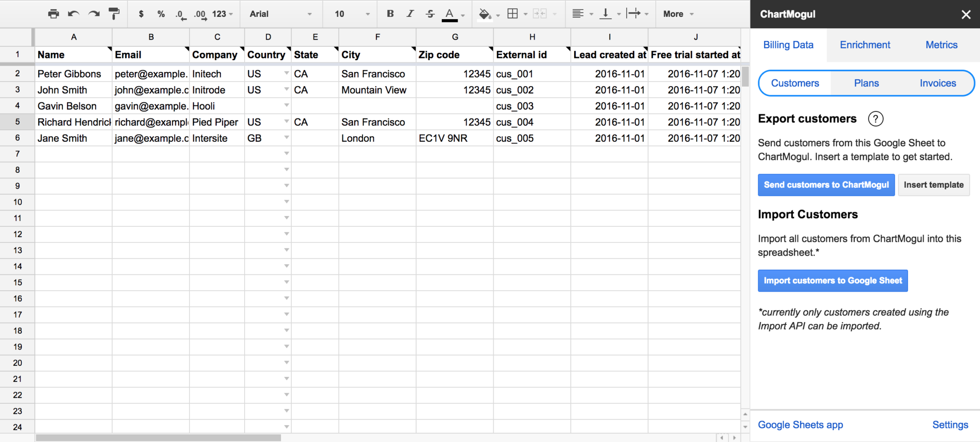Click the Redo icon
980x442 pixels.
(x=93, y=14)
